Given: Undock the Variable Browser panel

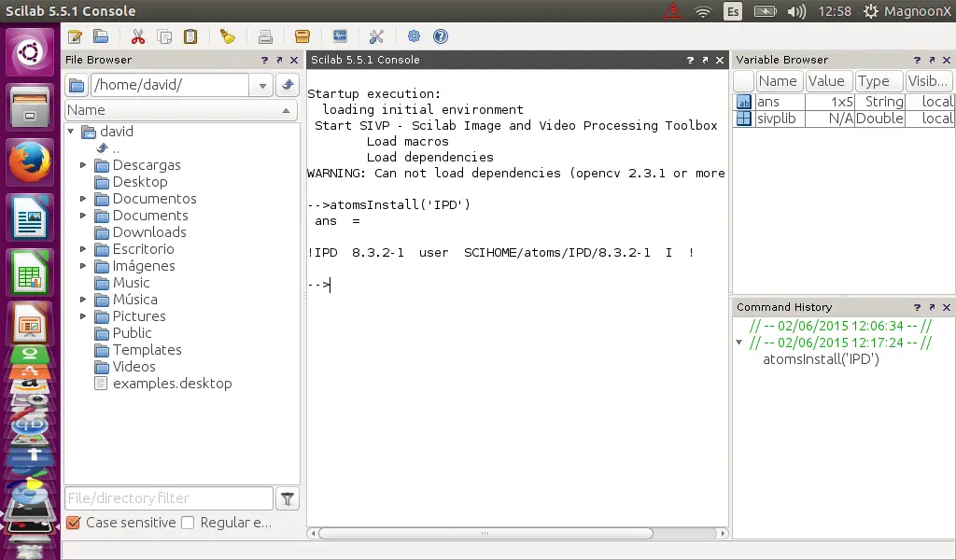Looking at the screenshot, I should tap(932, 60).
